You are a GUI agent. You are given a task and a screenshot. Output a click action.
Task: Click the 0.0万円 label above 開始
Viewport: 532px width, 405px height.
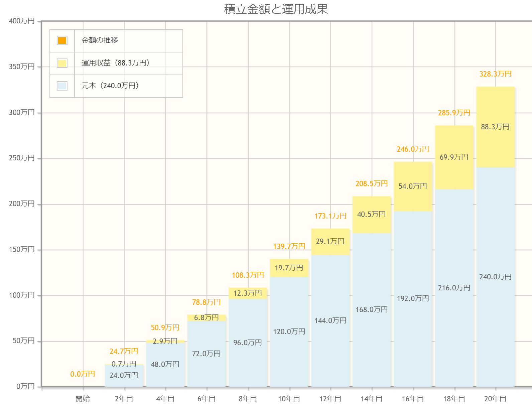tap(83, 374)
